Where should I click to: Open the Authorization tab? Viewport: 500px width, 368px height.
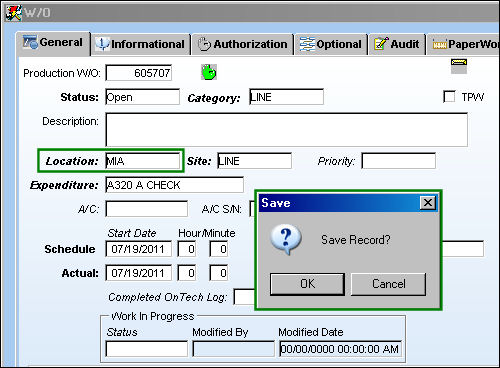tap(243, 44)
